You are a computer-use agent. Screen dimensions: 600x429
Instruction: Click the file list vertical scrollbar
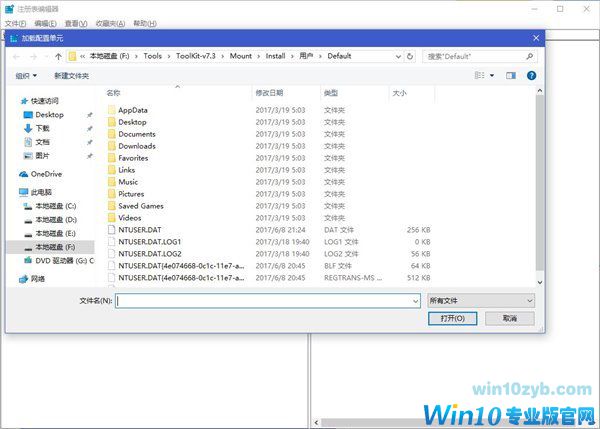point(540,180)
